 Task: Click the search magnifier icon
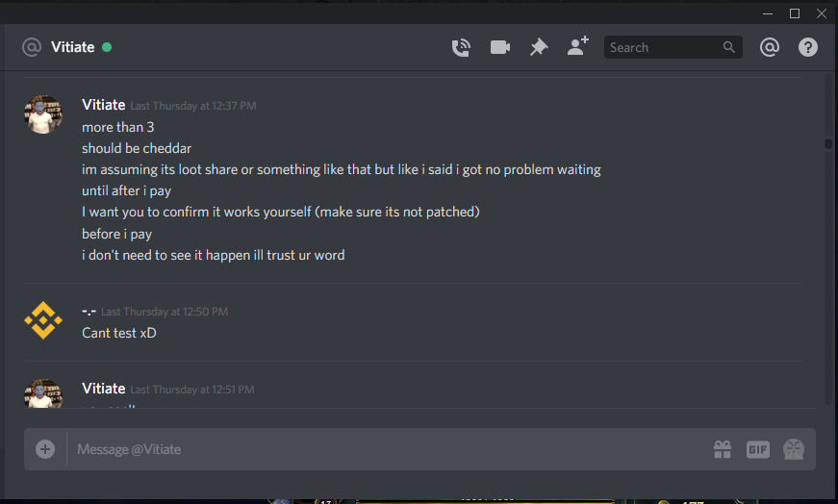coord(729,47)
